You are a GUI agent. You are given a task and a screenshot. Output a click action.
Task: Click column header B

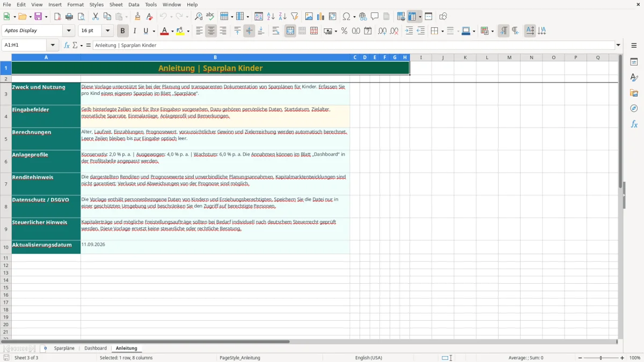pos(215,57)
